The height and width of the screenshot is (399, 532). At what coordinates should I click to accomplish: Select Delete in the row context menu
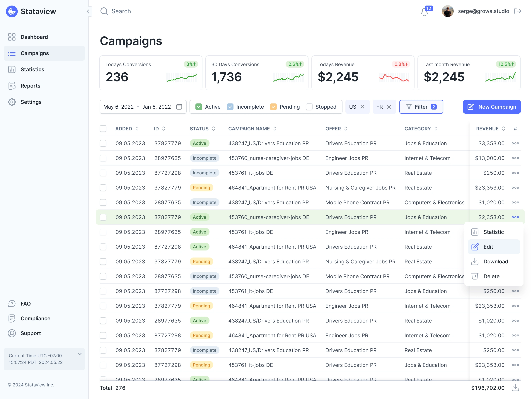[491, 276]
